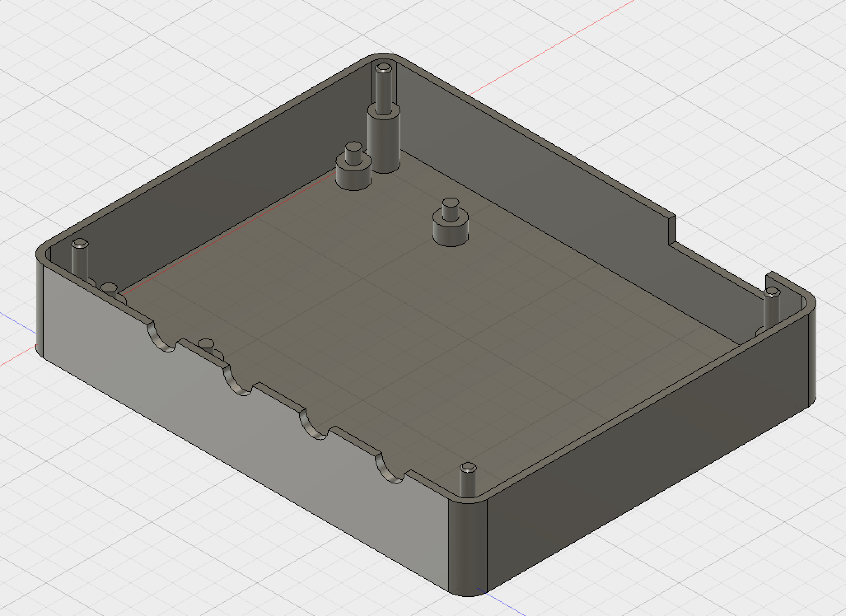
Task: Select the leftmost semicircular notch in the wall
Action: (x=161, y=338)
